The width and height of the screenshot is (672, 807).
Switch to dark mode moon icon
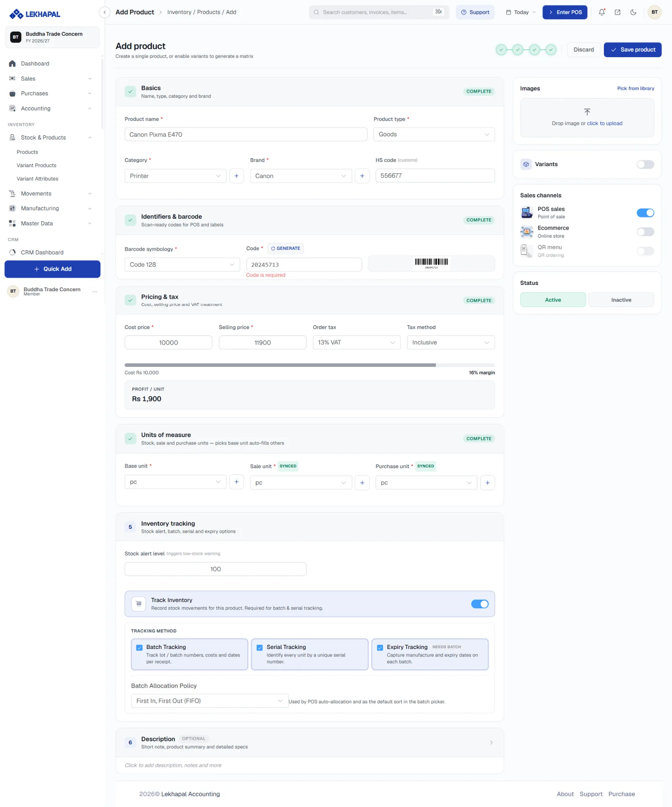point(633,12)
